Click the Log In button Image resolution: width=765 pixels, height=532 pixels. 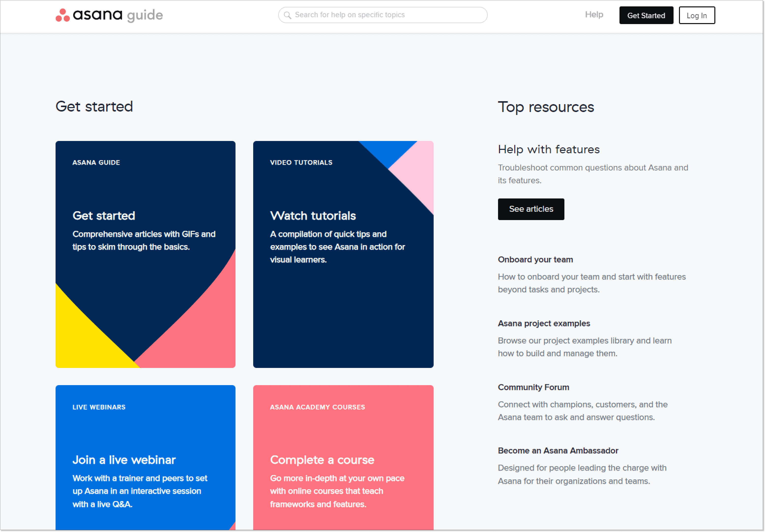(x=697, y=15)
